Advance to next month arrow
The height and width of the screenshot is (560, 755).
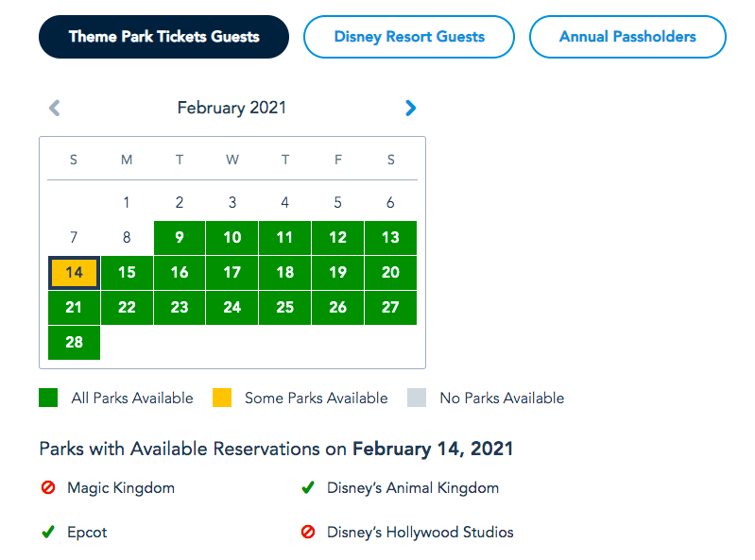click(x=410, y=109)
